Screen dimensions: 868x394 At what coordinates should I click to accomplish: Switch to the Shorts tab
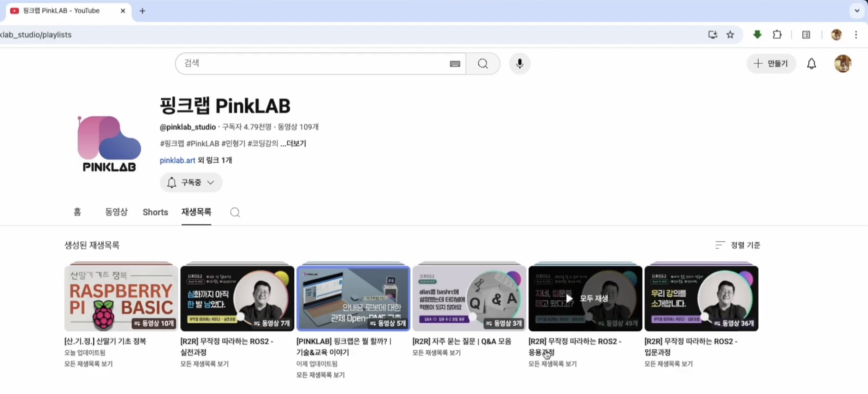pyautogui.click(x=155, y=212)
